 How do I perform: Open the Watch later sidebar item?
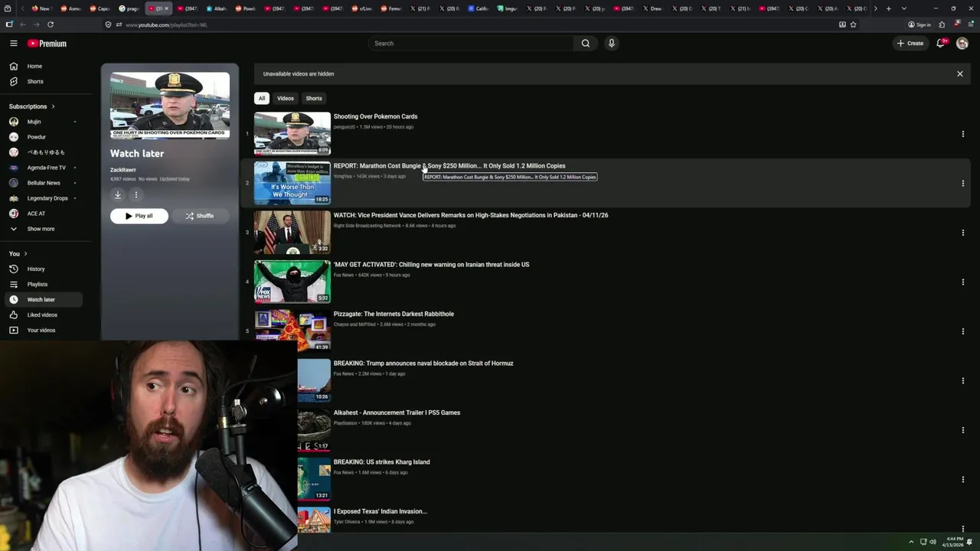[44, 300]
